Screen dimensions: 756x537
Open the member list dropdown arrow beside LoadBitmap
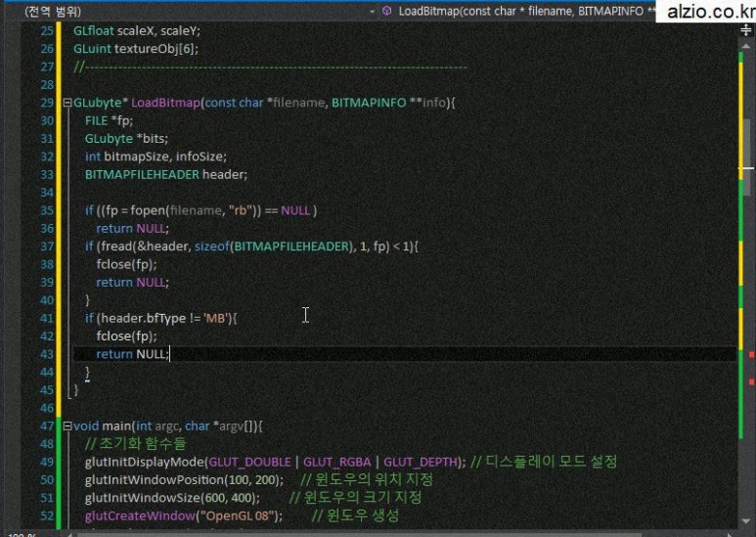pyautogui.click(x=373, y=11)
